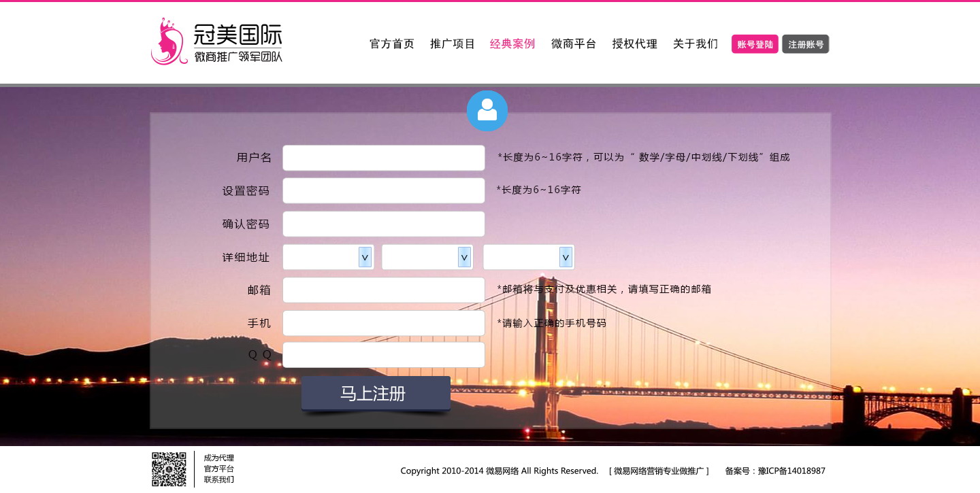Open 微商平台 page
Image resolution: width=980 pixels, height=493 pixels.
(574, 44)
